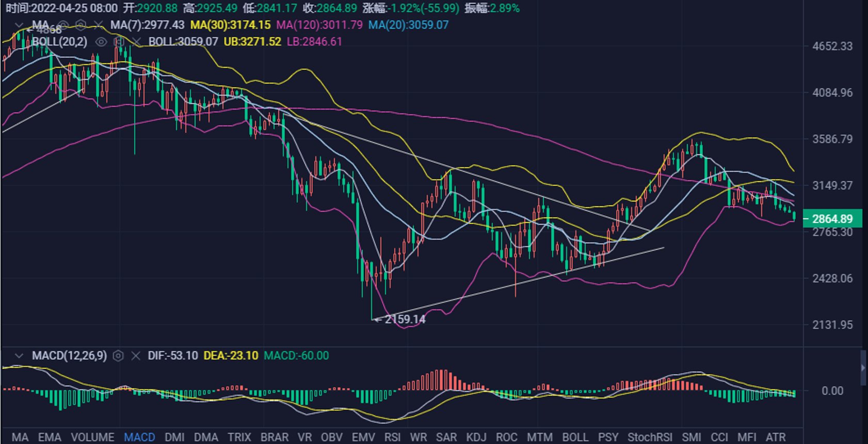Collapse the MACD panel chevron
Image resolution: width=868 pixels, height=444 pixels.
(x=19, y=356)
